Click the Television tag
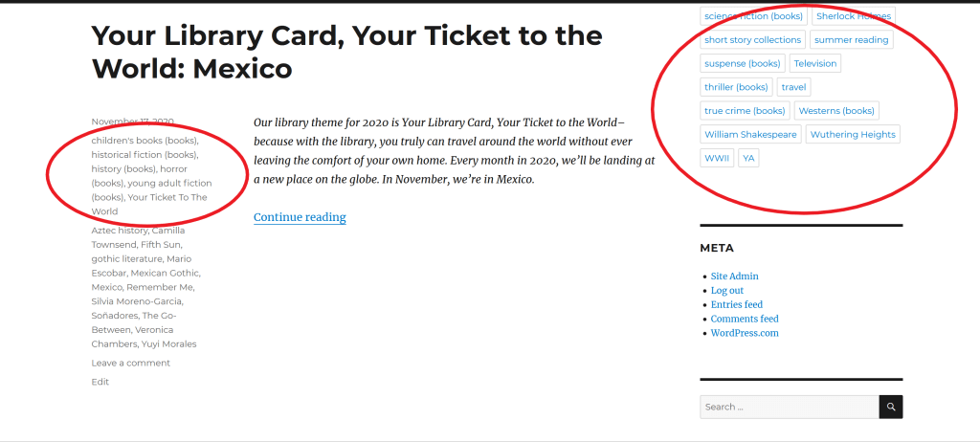This screenshot has width=980, height=442. point(814,63)
